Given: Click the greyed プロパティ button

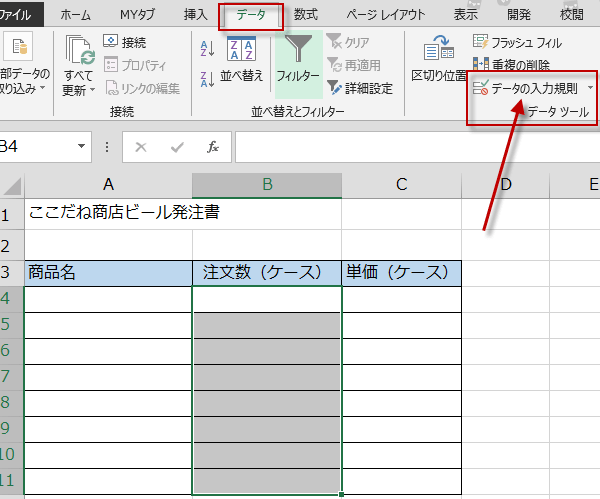Looking at the screenshot, I should point(135,65).
